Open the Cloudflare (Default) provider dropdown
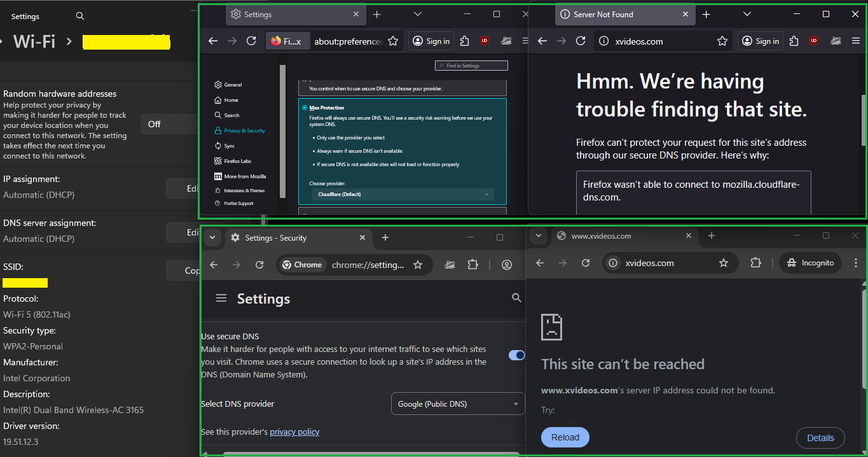 pos(402,194)
